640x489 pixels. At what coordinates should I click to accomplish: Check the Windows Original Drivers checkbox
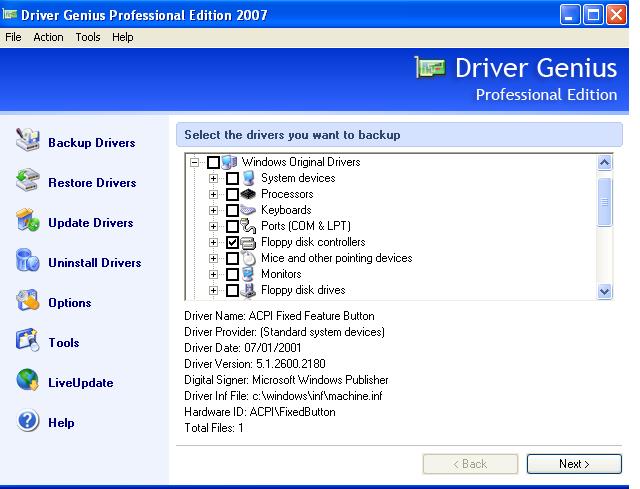[x=213, y=162]
